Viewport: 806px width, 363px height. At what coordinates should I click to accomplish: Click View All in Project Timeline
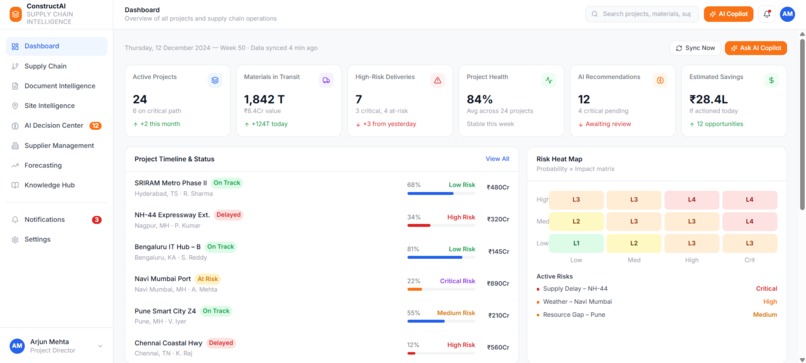(x=497, y=159)
